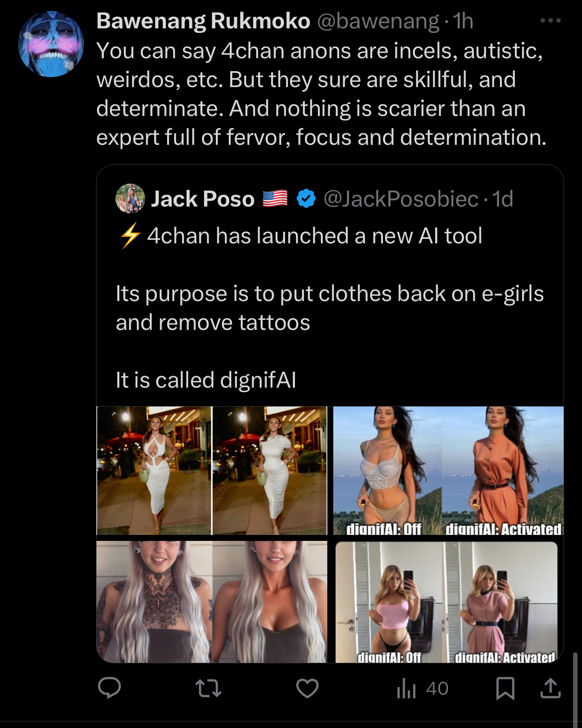Open the @bawenang handle link
Screen dimensions: 582x728
click(378, 21)
